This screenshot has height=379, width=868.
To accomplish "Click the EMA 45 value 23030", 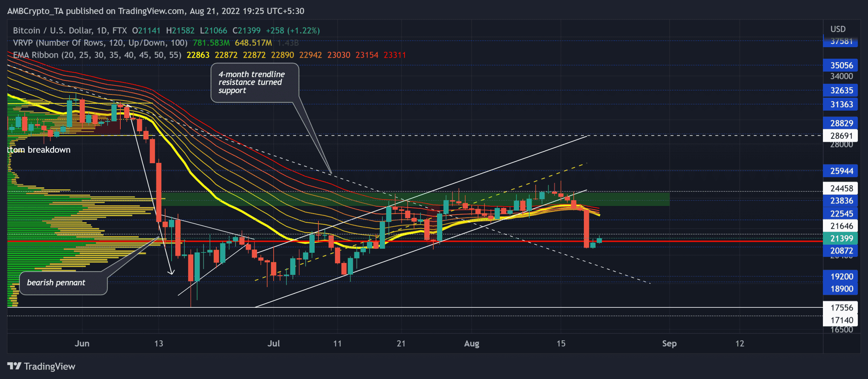I will tap(339, 55).
